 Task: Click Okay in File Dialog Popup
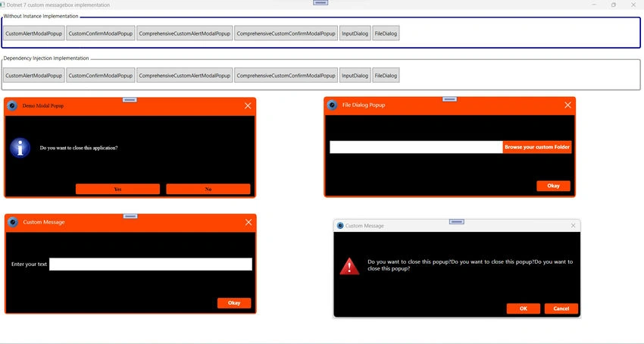(x=553, y=186)
